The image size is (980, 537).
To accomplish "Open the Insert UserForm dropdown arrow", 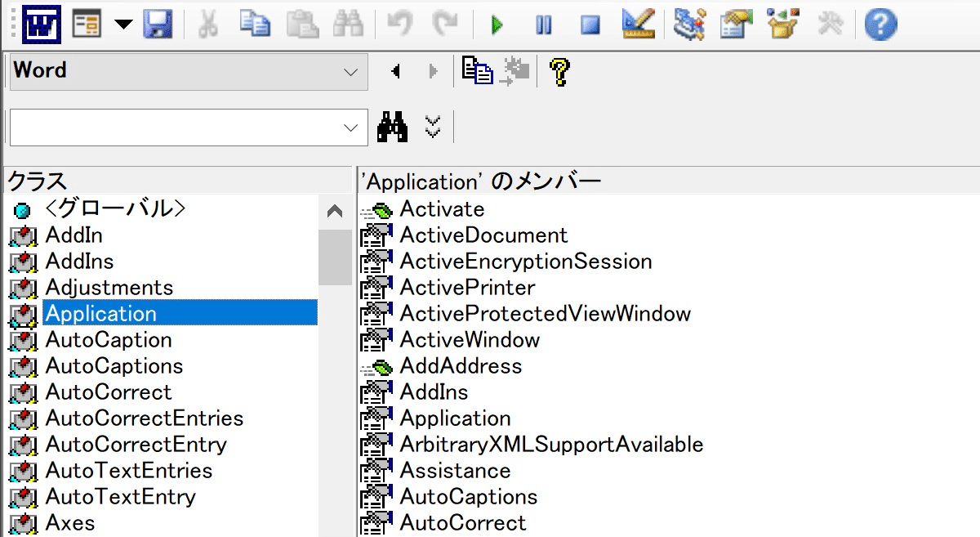I will point(123,25).
